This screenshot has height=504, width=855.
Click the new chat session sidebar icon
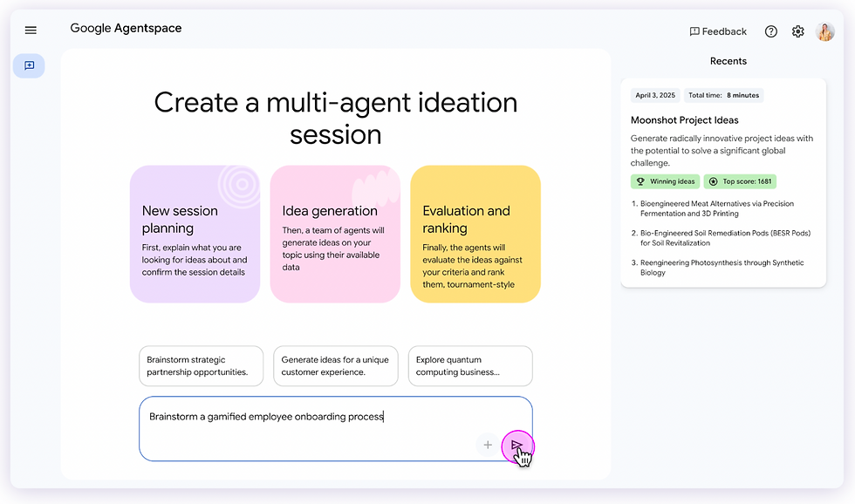29,66
